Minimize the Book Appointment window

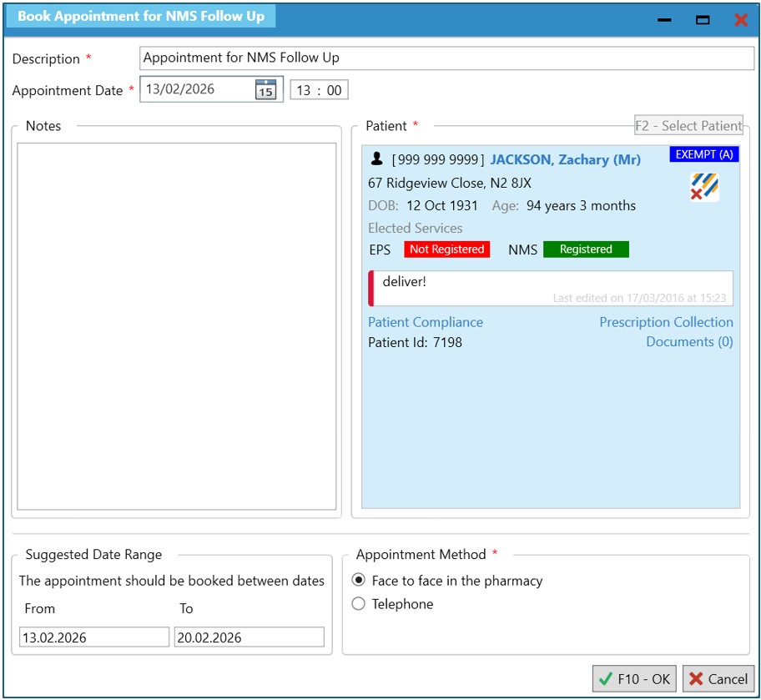[x=664, y=20]
